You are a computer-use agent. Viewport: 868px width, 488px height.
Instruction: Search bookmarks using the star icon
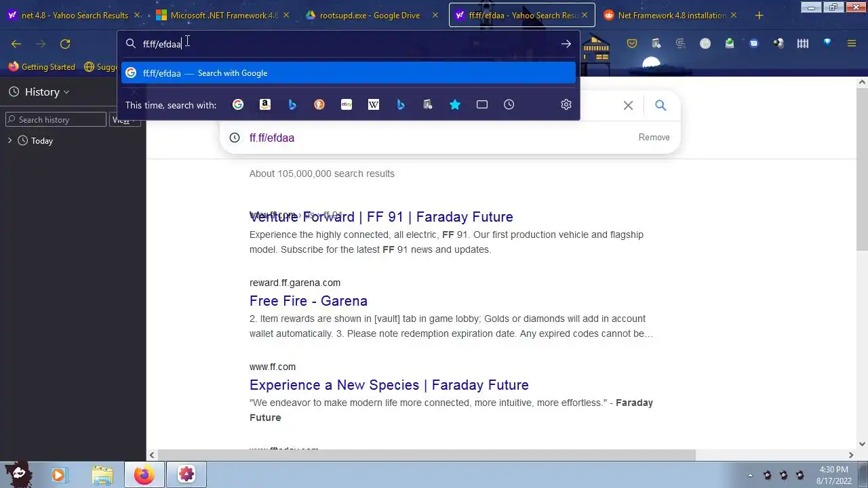(x=455, y=104)
